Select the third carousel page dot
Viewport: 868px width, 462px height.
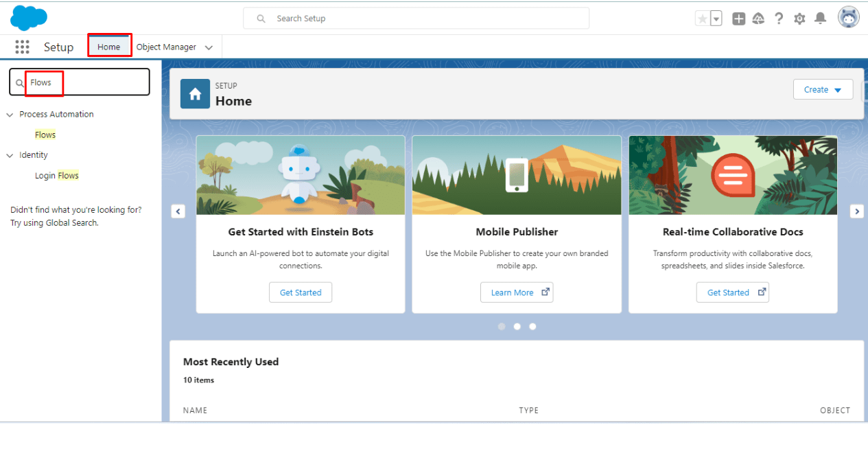(532, 327)
